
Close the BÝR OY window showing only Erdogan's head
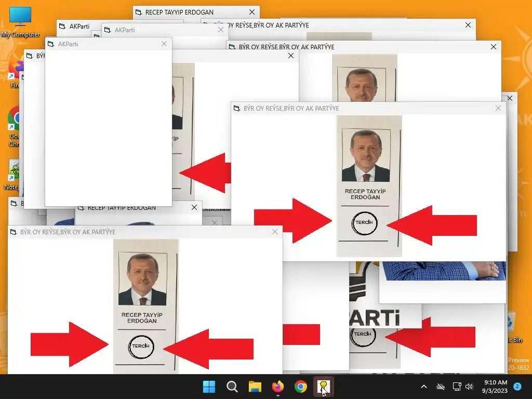494,47
